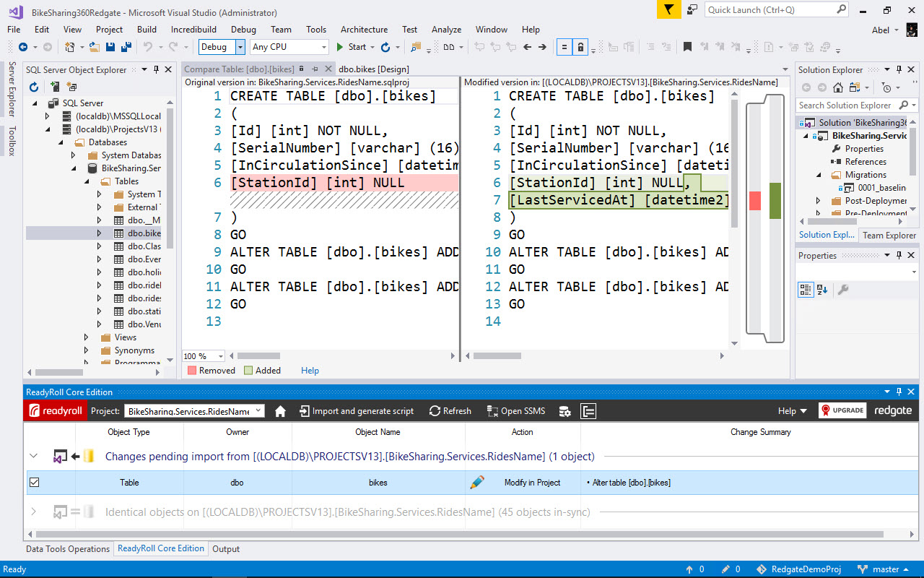Switch to the Output tab
The image size is (924, 578).
[x=226, y=549]
